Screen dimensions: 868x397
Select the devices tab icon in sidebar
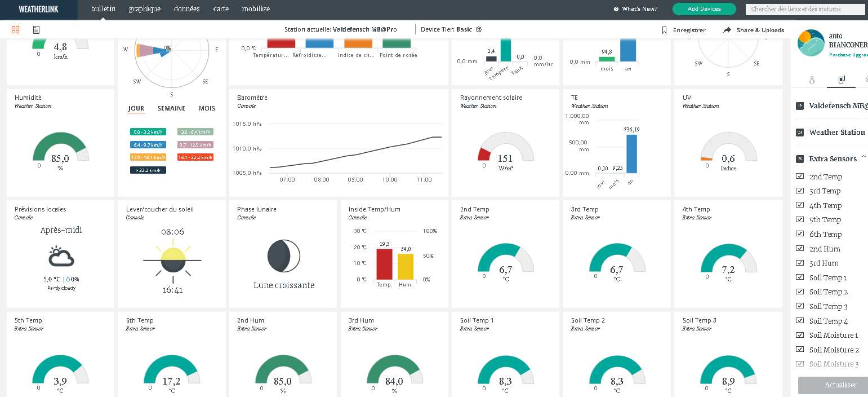click(x=842, y=80)
